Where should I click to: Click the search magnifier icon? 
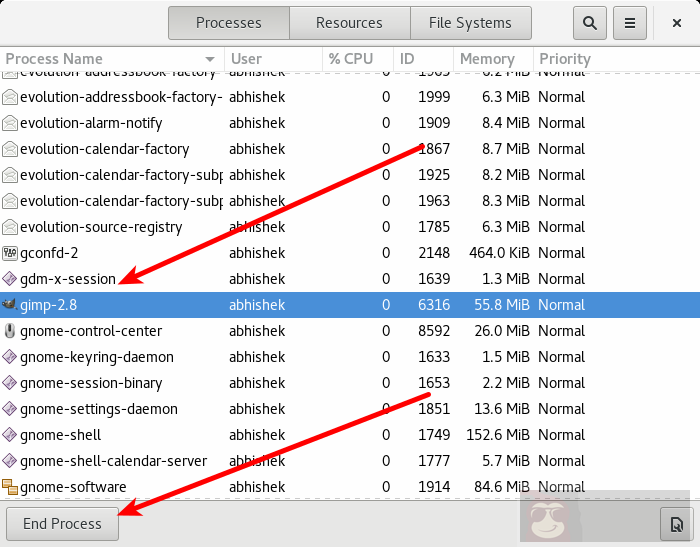click(590, 22)
